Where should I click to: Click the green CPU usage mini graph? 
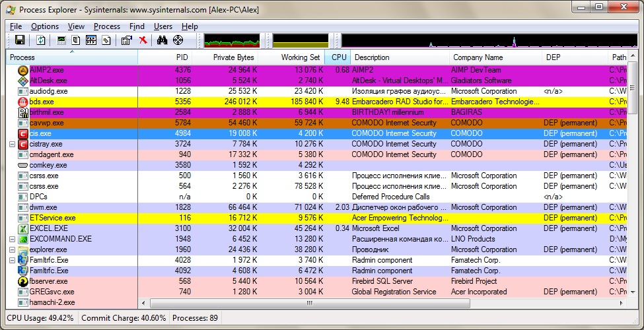point(232,41)
